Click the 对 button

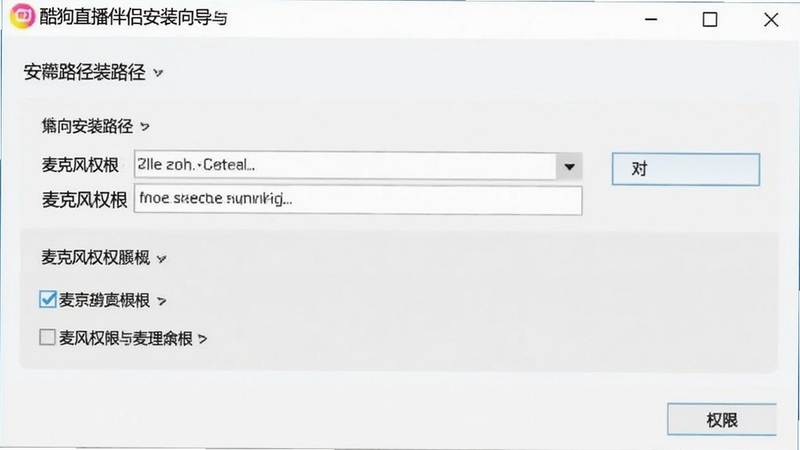pos(685,169)
